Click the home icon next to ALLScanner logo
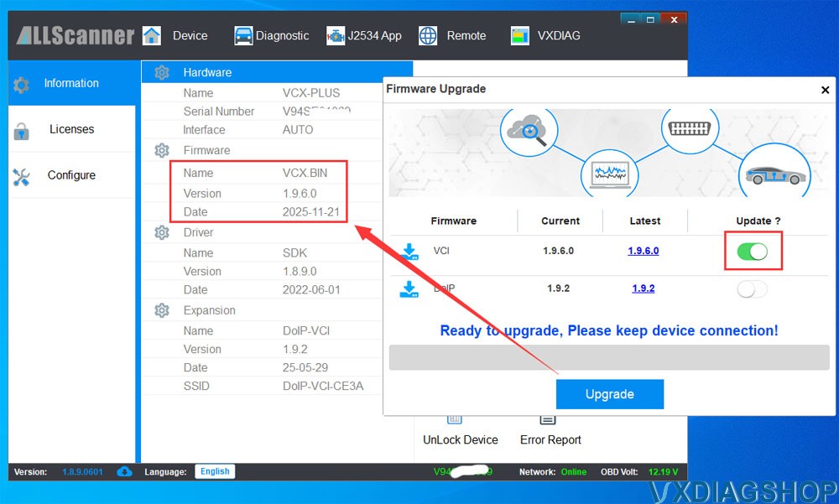839x504 pixels. [151, 36]
